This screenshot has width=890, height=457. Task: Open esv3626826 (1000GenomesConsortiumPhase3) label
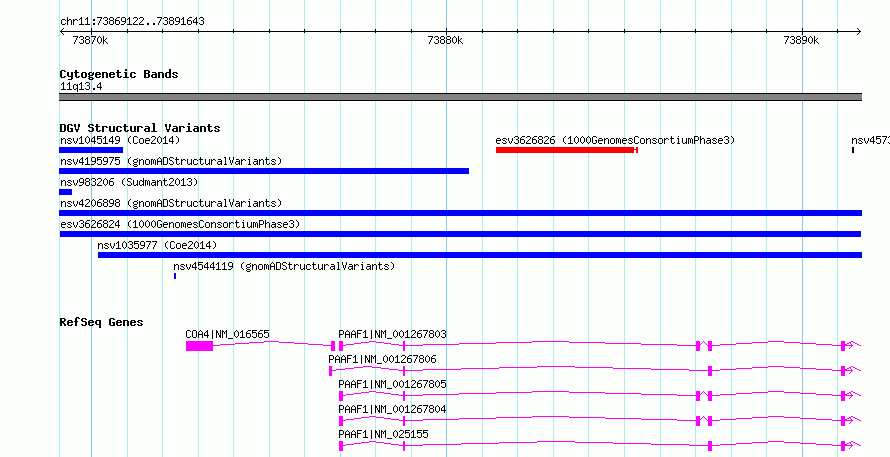tap(615, 140)
